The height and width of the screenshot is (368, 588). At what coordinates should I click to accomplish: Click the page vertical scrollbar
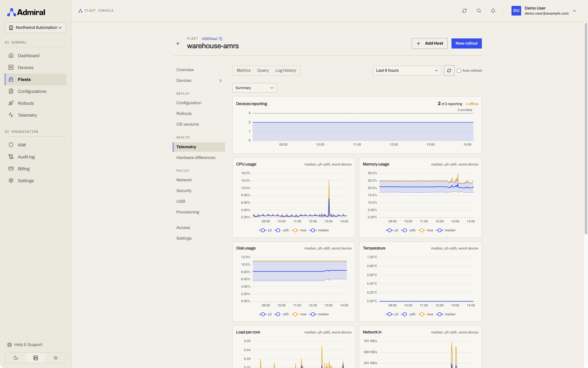coord(586,129)
